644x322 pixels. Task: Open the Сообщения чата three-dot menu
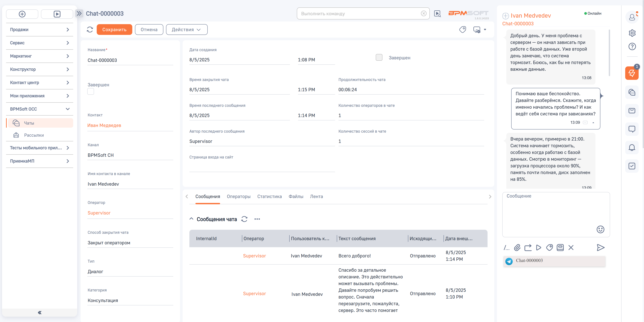(x=257, y=219)
